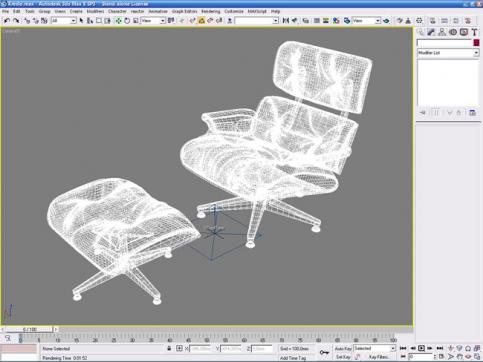Toggle Percent Snap

[x=219, y=21]
